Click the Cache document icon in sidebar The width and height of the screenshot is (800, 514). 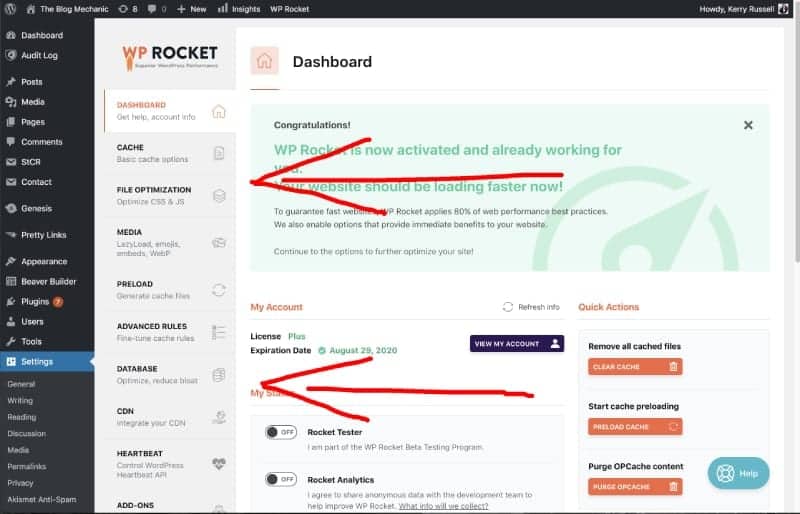(219, 153)
